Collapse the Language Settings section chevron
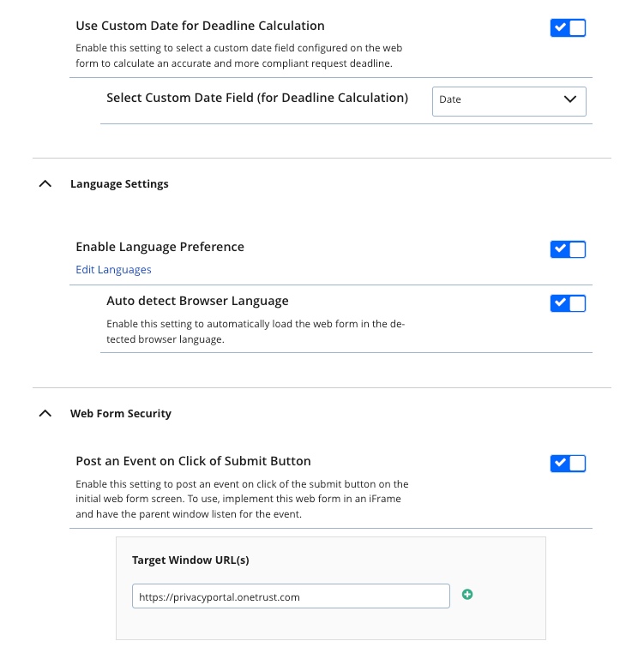Image resolution: width=644 pixels, height=653 pixels. pos(45,184)
